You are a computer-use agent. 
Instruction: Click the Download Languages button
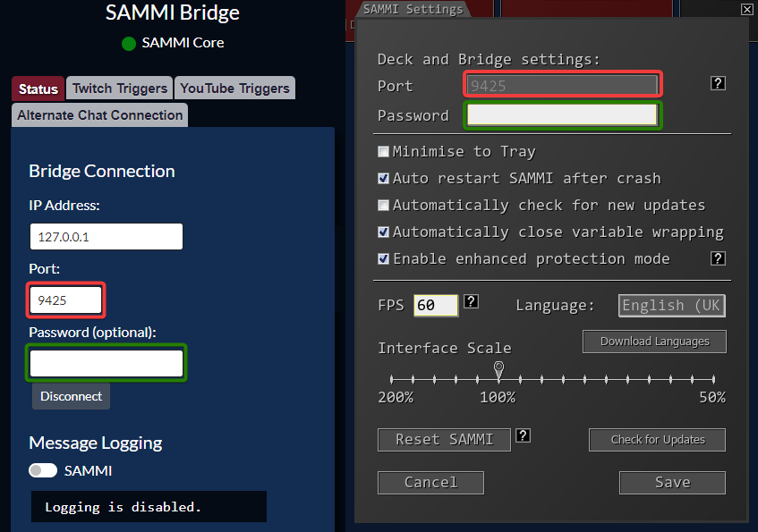pos(654,342)
